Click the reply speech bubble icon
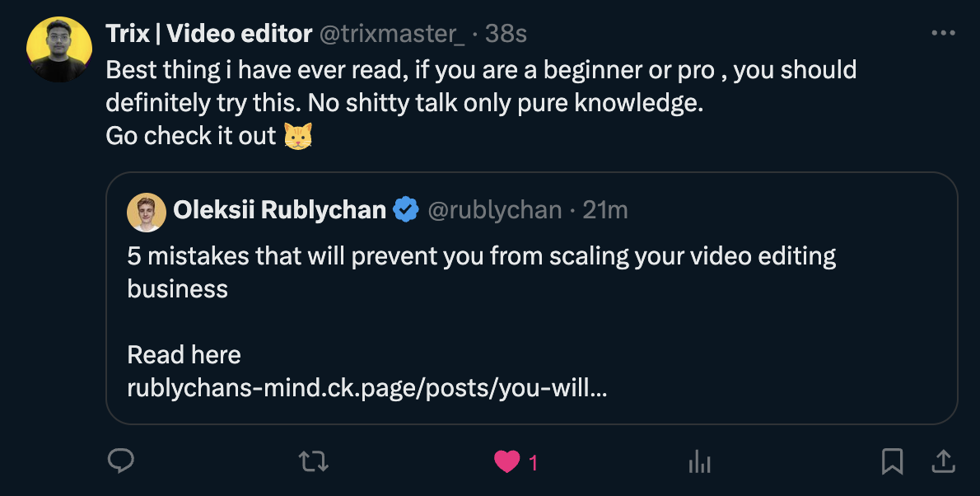 tap(121, 462)
